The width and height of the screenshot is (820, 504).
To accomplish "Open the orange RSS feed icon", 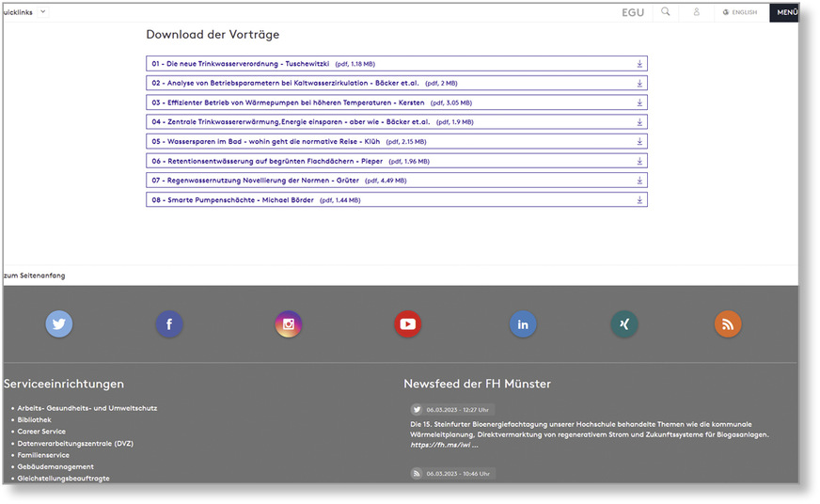I will [728, 324].
